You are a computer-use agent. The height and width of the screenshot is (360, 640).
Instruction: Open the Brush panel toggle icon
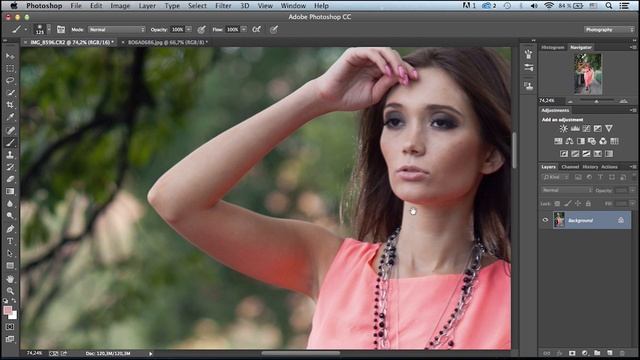coord(61,29)
